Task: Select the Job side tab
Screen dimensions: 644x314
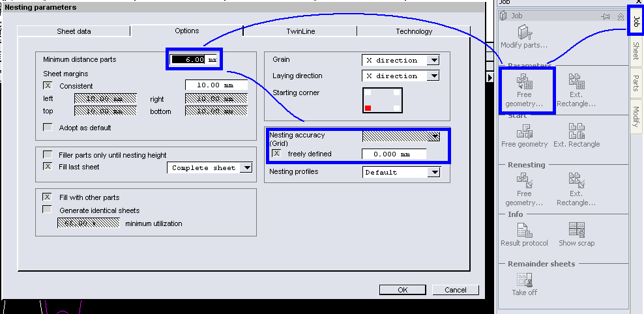Action: click(x=636, y=20)
